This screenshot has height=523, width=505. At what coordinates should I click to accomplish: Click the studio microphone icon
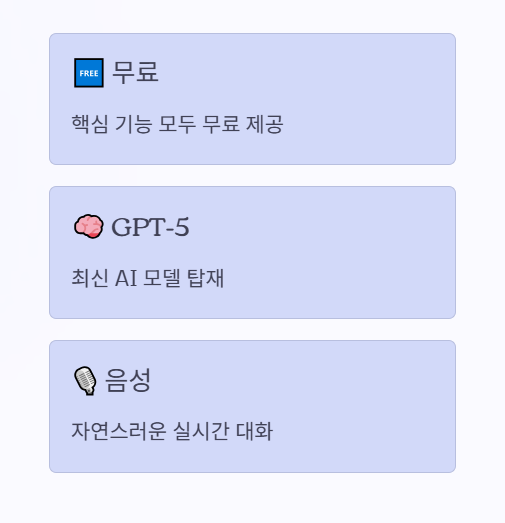point(85,381)
